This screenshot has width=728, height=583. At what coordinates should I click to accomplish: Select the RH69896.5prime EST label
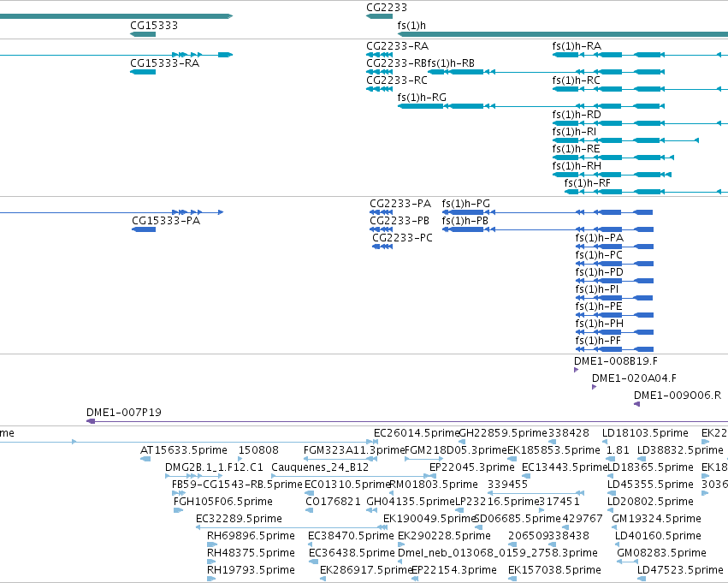point(251,536)
